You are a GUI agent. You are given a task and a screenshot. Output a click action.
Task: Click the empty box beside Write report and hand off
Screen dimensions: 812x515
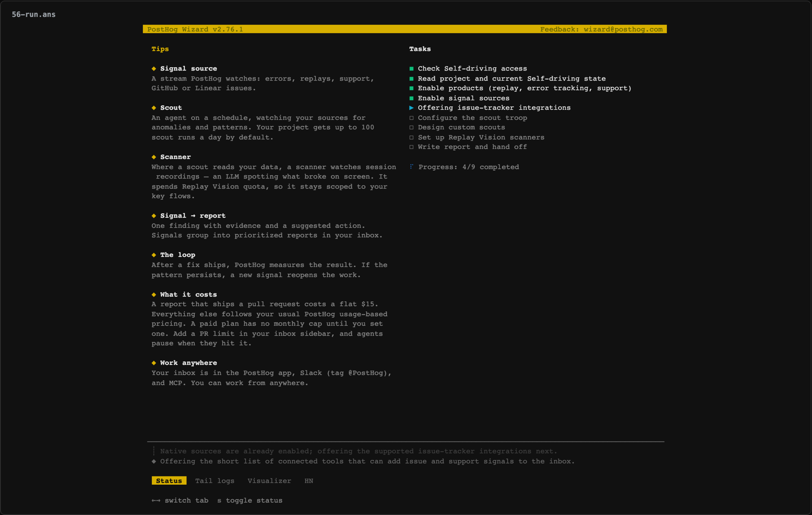(412, 147)
